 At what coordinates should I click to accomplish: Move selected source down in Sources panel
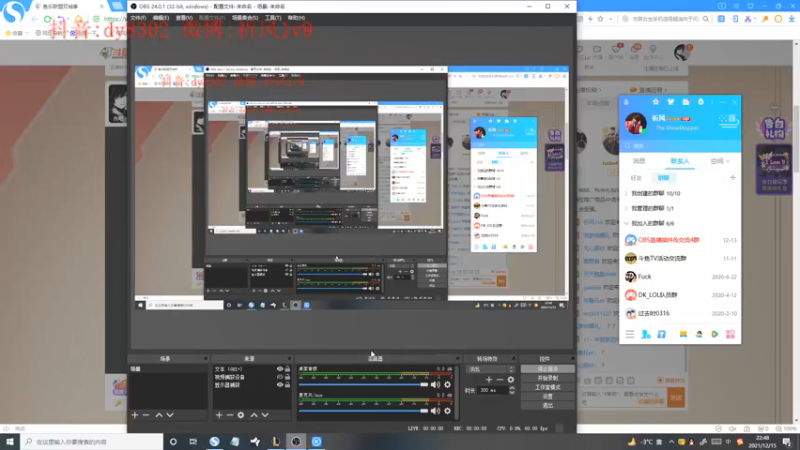[x=265, y=415]
